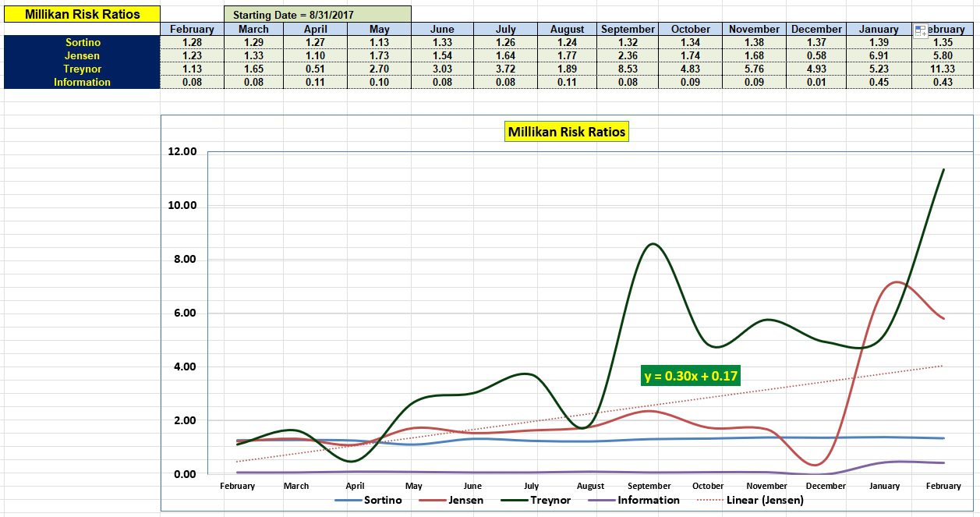
Task: Select Jensen last February value 5.80
Action: 943,55
